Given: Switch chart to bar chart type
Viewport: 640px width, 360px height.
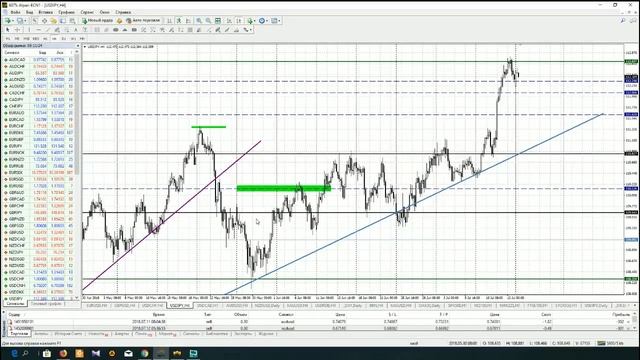Looking at the screenshot, I should (169, 20).
